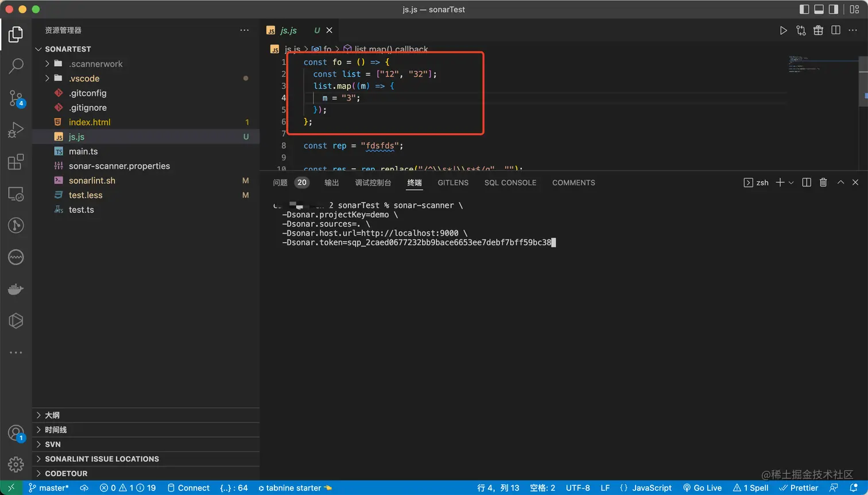This screenshot has width=868, height=495.
Task: Open the Remote Explorer view
Action: (x=16, y=194)
